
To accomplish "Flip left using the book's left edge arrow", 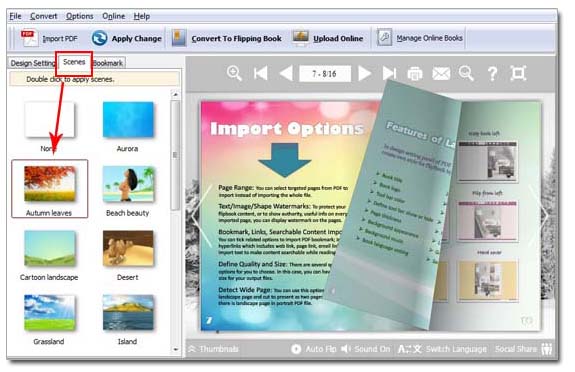I will pos(202,216).
